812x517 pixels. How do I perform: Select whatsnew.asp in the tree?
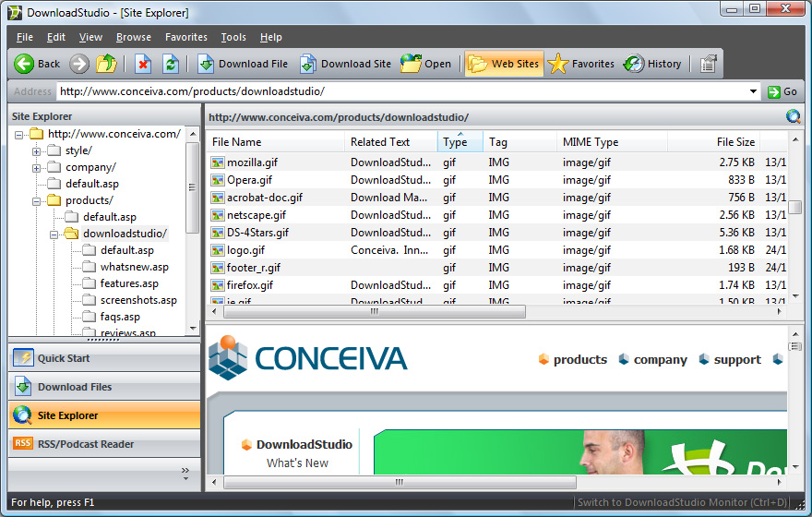click(x=134, y=267)
